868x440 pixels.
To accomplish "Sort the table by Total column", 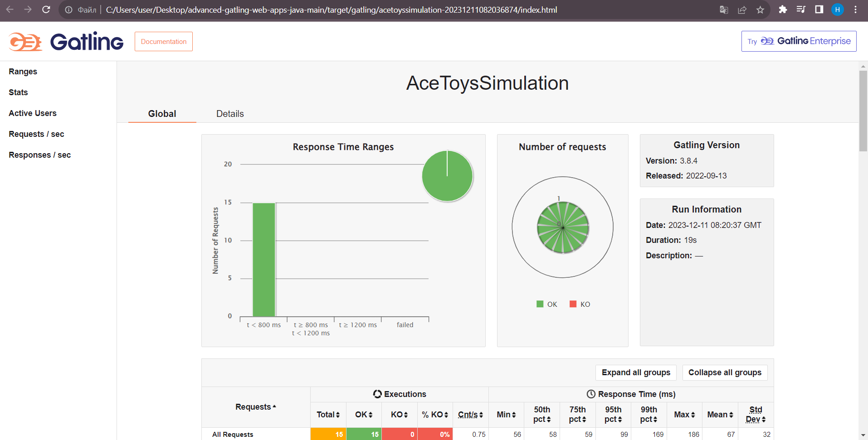I will pos(328,415).
